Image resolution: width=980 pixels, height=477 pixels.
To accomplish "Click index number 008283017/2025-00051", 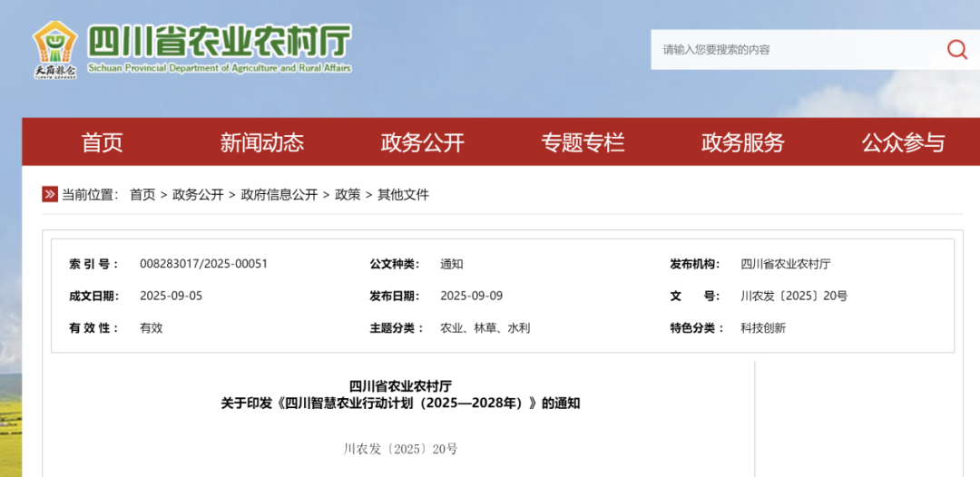I will [x=203, y=264].
